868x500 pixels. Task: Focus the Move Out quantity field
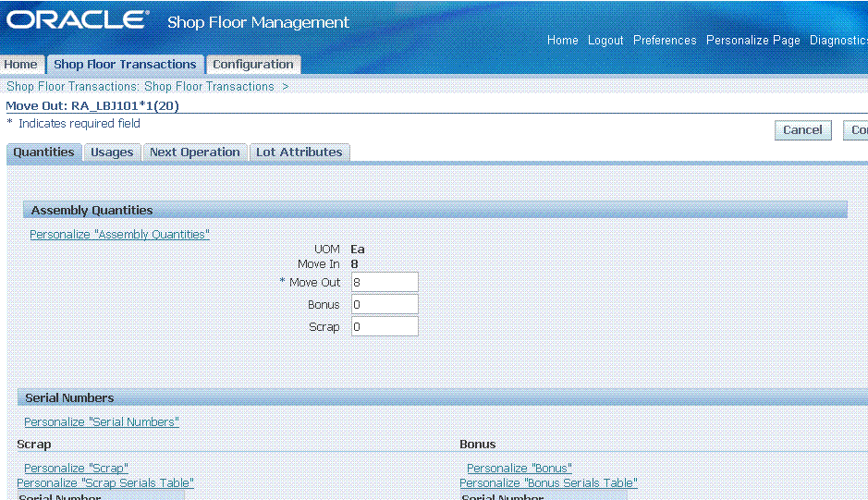coord(385,283)
